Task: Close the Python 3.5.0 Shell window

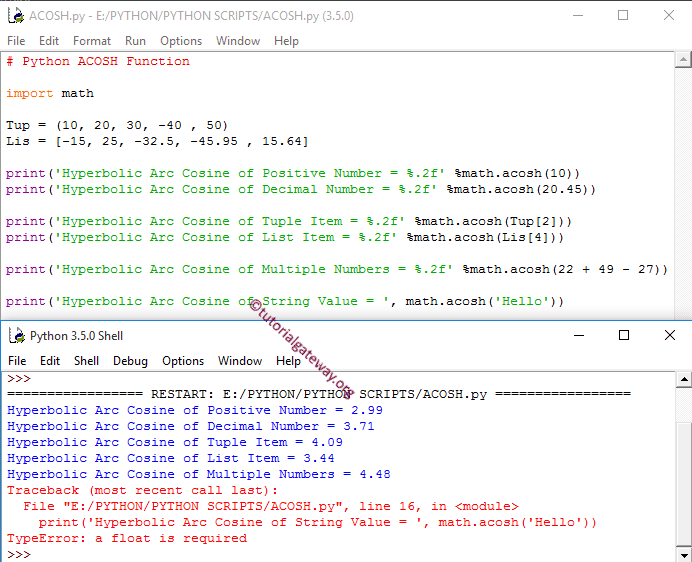Action: [x=669, y=336]
